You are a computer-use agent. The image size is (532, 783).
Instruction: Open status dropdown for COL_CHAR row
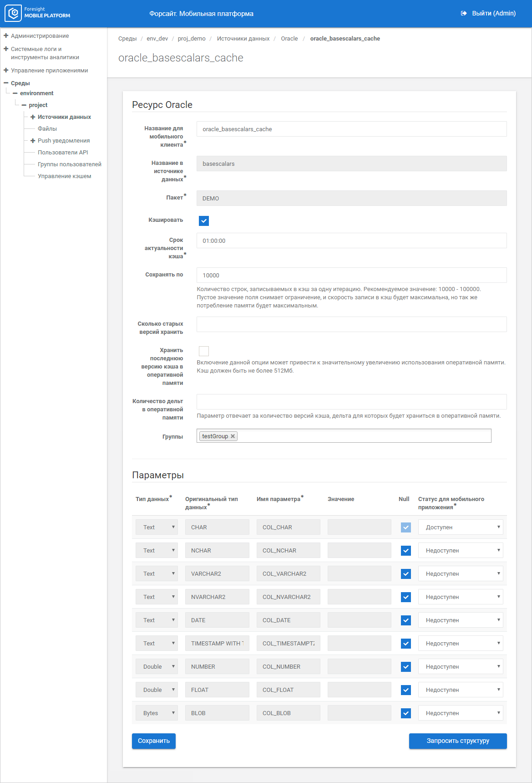460,527
